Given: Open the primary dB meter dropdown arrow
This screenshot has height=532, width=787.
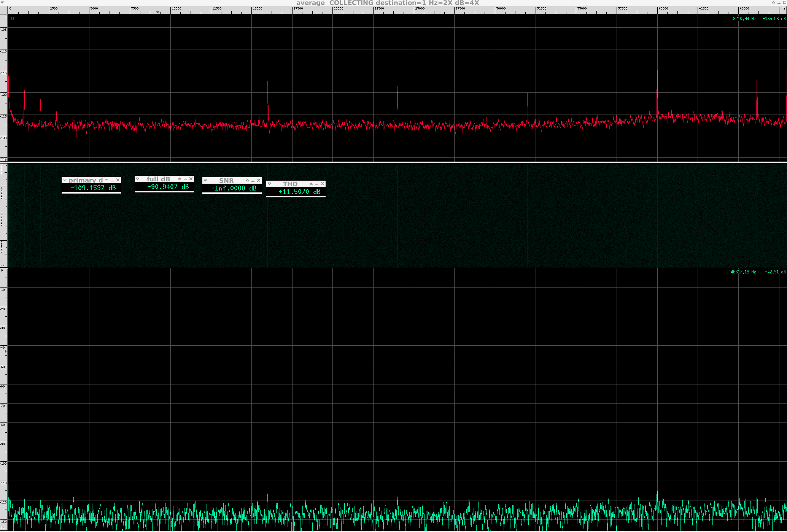Looking at the screenshot, I should pos(65,180).
